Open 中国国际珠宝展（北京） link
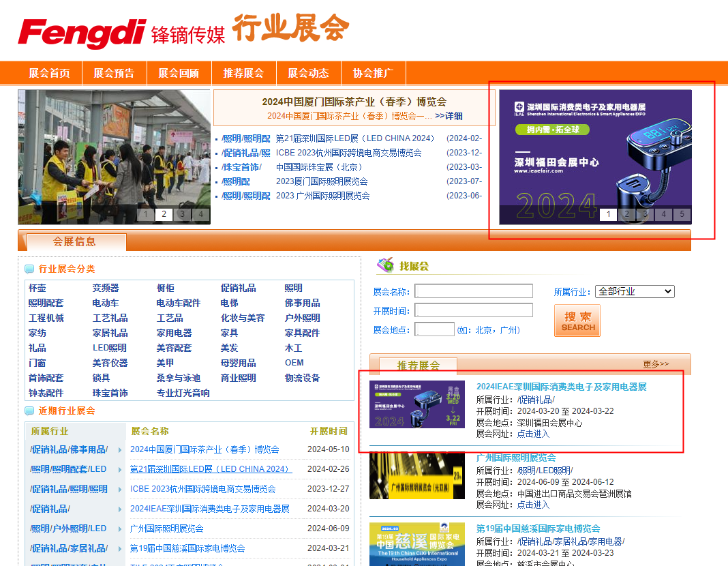Image resolution: width=728 pixels, height=566 pixels. click(x=319, y=167)
